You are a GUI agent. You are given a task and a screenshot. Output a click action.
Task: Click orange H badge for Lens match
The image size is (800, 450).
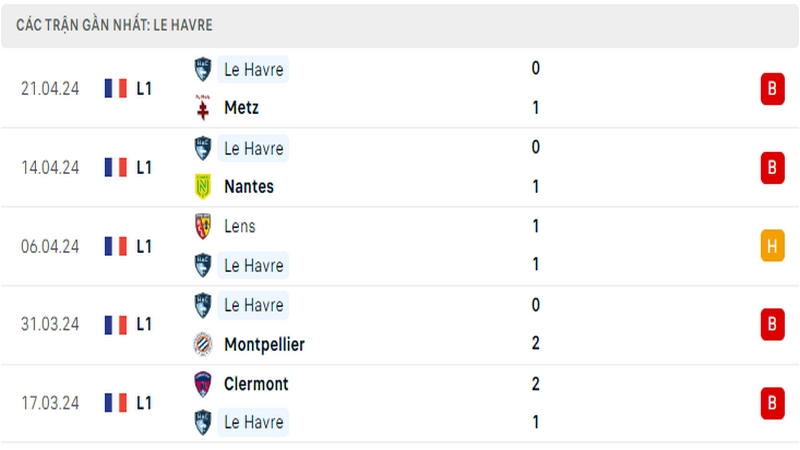[x=772, y=246]
